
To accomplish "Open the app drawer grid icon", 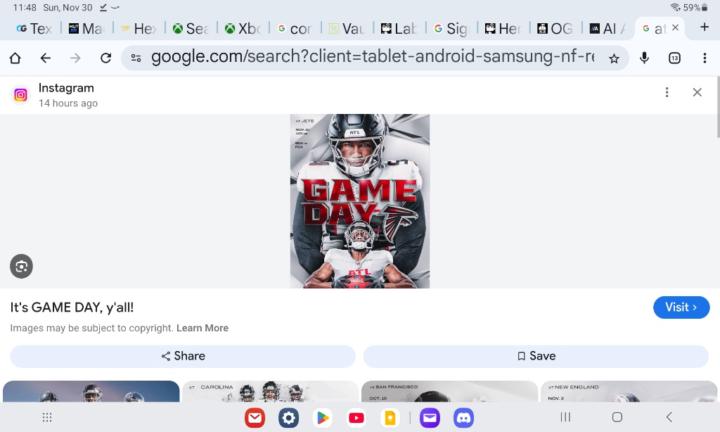I will (47, 417).
